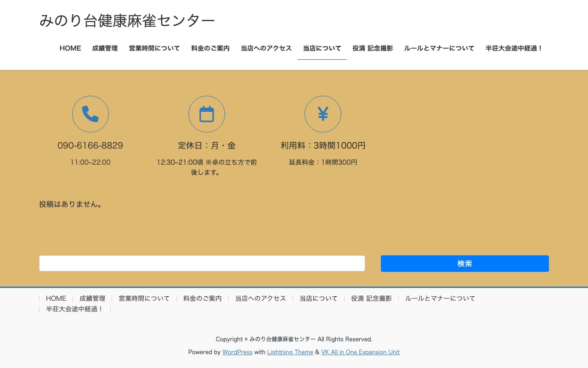Screen dimensions: 588x368
Task: Click the yen icon above 利用料
Action: tap(323, 114)
